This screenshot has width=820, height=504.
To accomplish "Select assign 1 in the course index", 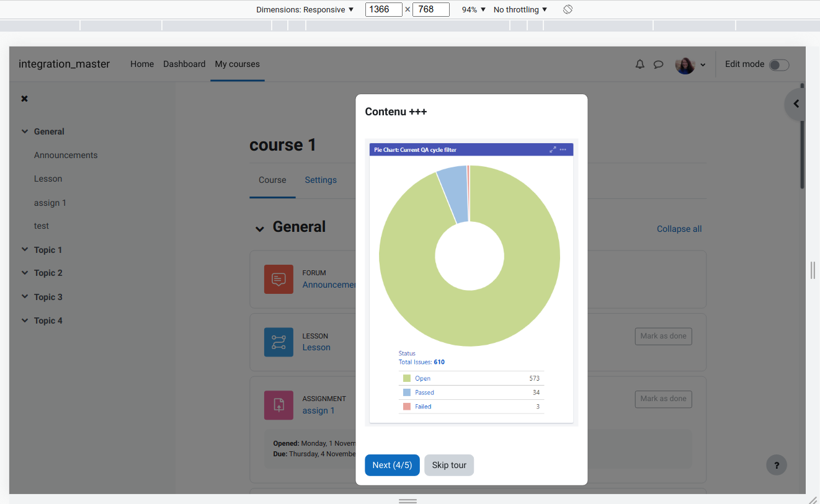I will [50, 203].
